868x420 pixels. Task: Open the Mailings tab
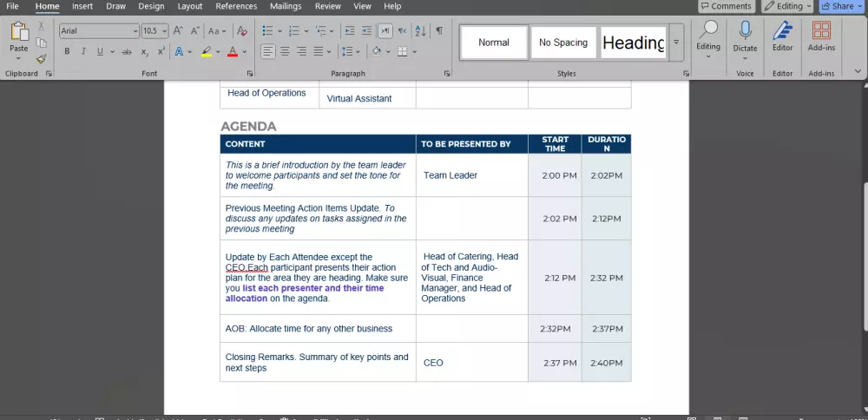286,6
